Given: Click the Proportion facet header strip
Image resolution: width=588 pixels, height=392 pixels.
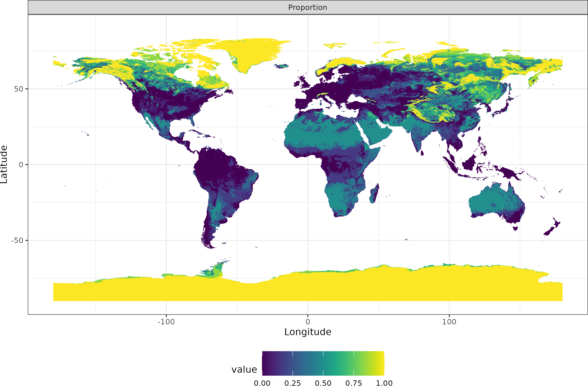Looking at the screenshot, I should pyautogui.click(x=308, y=7).
